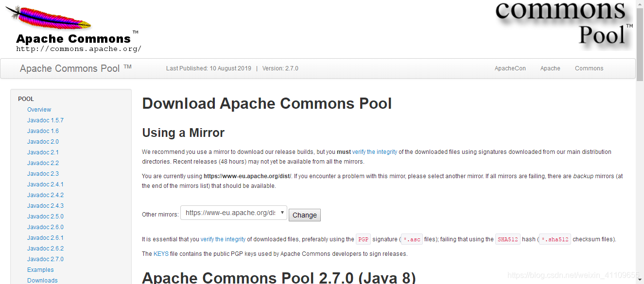Screen dimensions: 644x284
Task: Open Javadoc 2.4.2 in the sidebar
Action: pyautogui.click(x=45, y=195)
